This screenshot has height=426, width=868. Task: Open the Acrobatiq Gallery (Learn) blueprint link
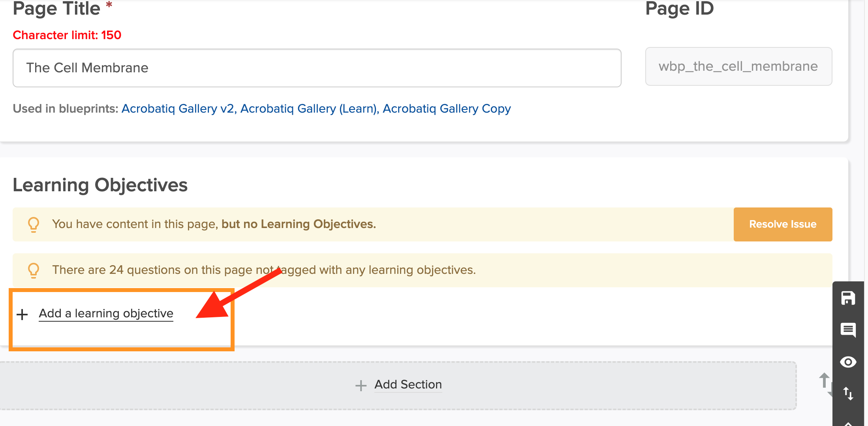[x=308, y=108]
